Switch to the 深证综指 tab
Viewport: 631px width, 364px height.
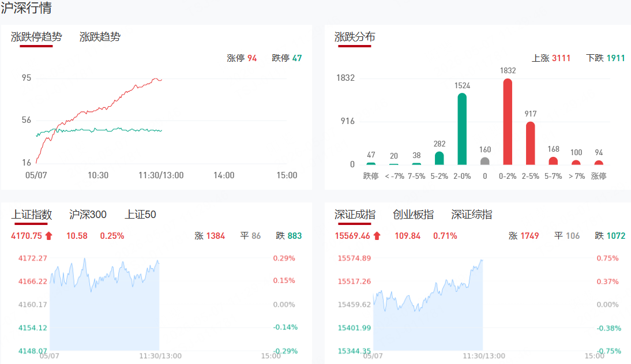(472, 214)
